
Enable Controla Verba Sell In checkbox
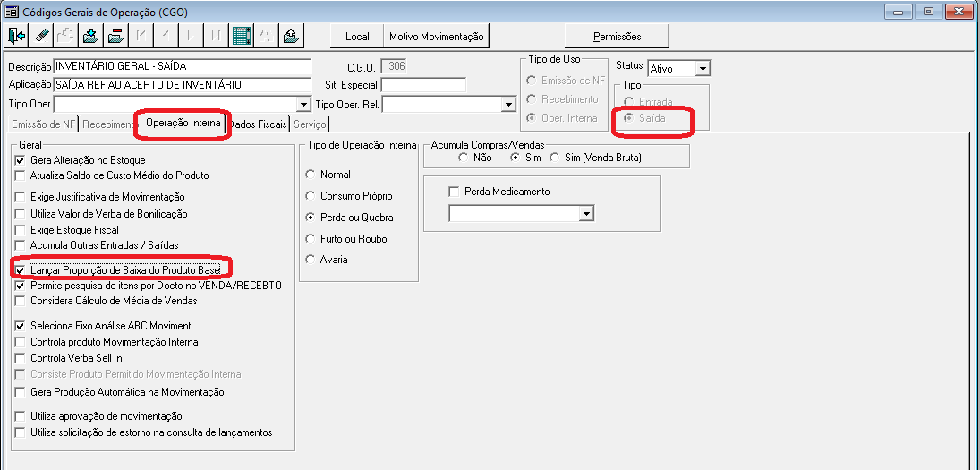point(21,358)
